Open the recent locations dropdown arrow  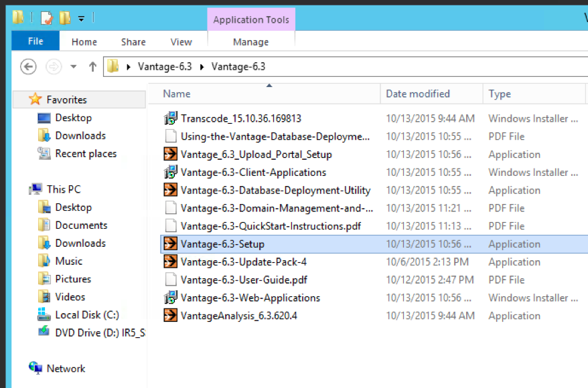click(74, 67)
